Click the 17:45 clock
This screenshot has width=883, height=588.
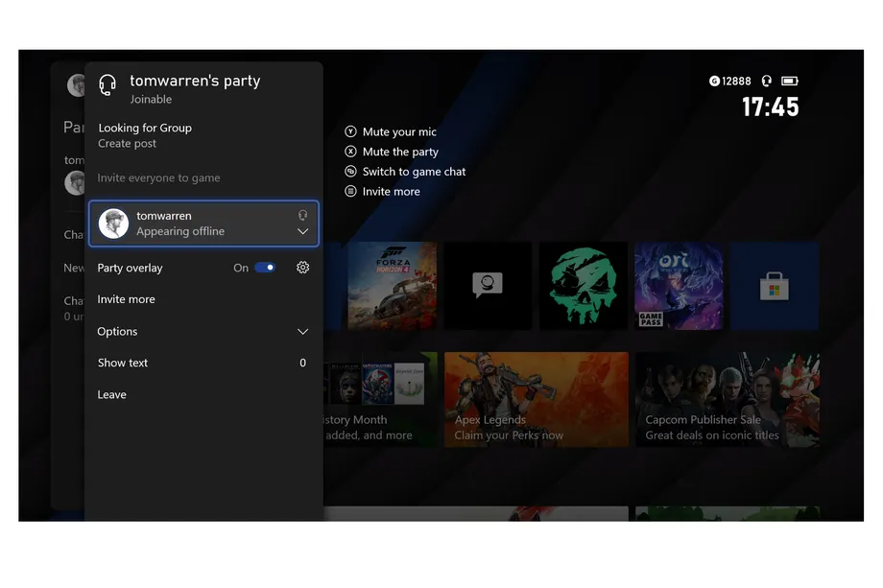770,106
